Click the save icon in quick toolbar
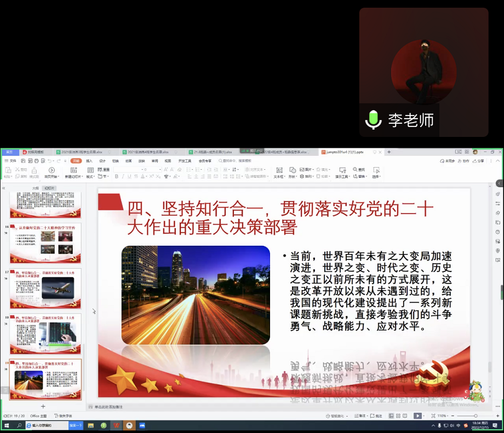 click(x=23, y=161)
